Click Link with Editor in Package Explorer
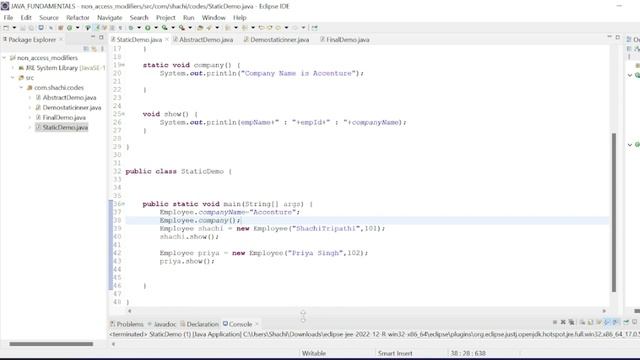The image size is (640, 360). 94,49
